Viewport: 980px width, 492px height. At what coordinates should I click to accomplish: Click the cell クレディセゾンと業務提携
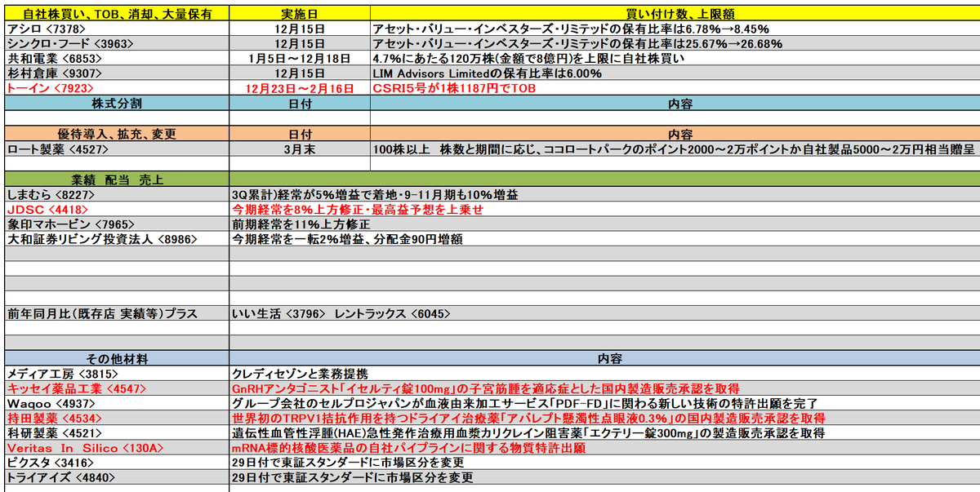(604, 373)
